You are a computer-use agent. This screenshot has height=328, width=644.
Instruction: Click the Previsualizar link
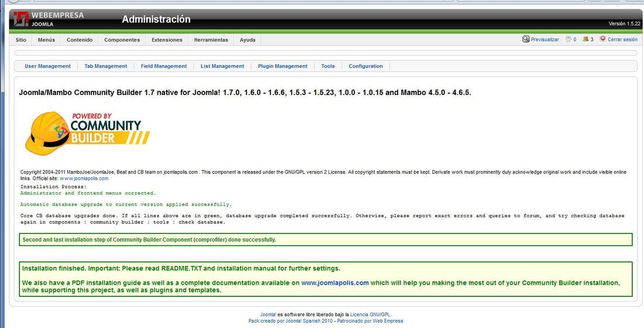pos(544,39)
